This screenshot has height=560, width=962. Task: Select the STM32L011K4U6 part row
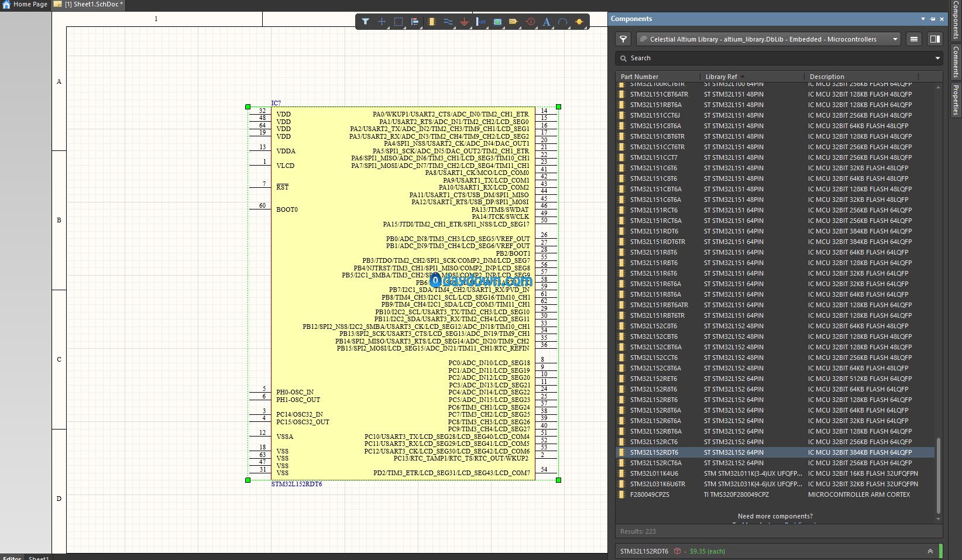[775, 473]
